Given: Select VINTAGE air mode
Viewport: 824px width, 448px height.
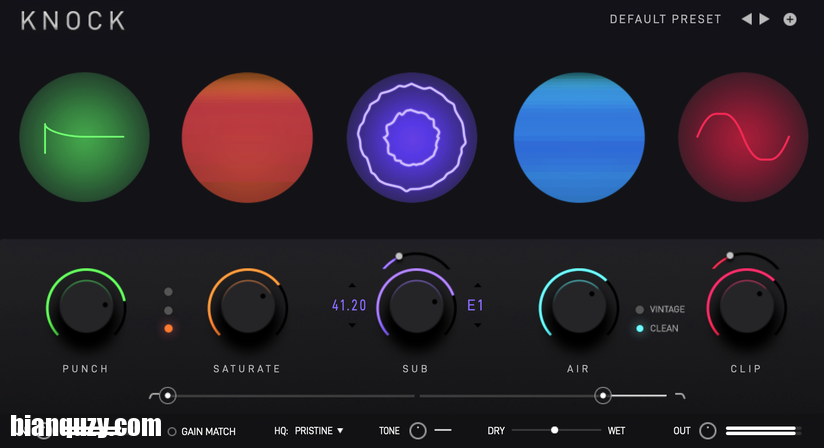Looking at the screenshot, I should (x=661, y=309).
